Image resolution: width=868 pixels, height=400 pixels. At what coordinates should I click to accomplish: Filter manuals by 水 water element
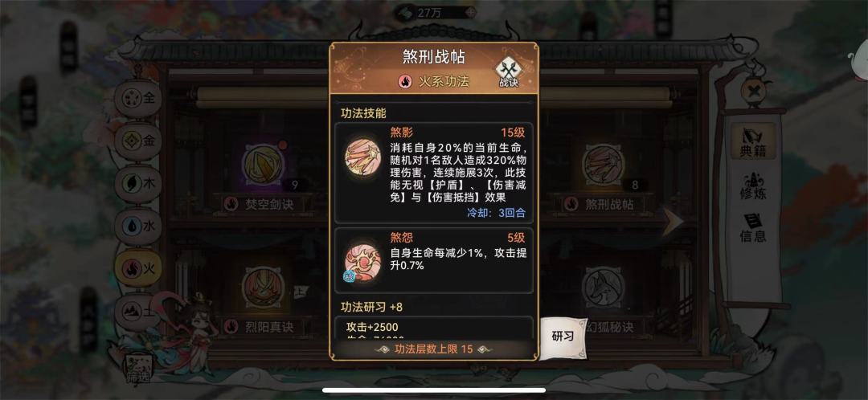tap(138, 227)
